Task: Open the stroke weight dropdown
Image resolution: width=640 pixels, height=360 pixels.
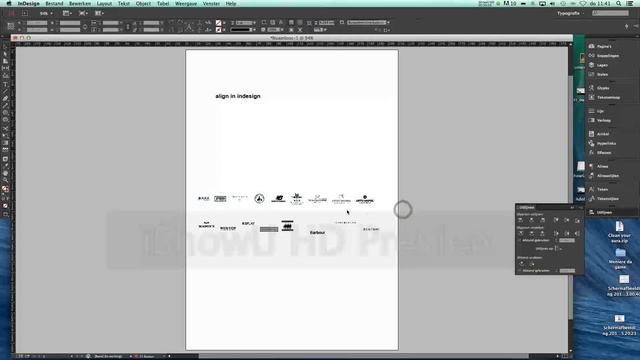Action: 255,22
